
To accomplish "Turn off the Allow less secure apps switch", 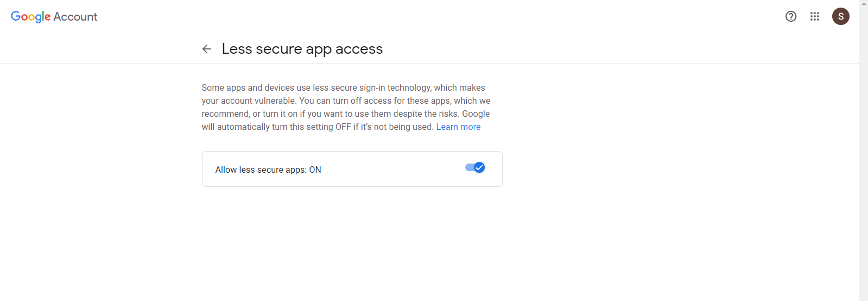I will tap(475, 167).
